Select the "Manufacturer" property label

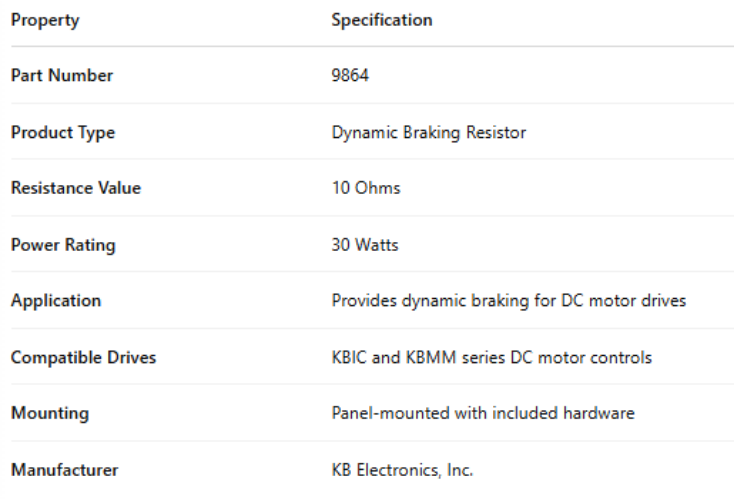(66, 469)
